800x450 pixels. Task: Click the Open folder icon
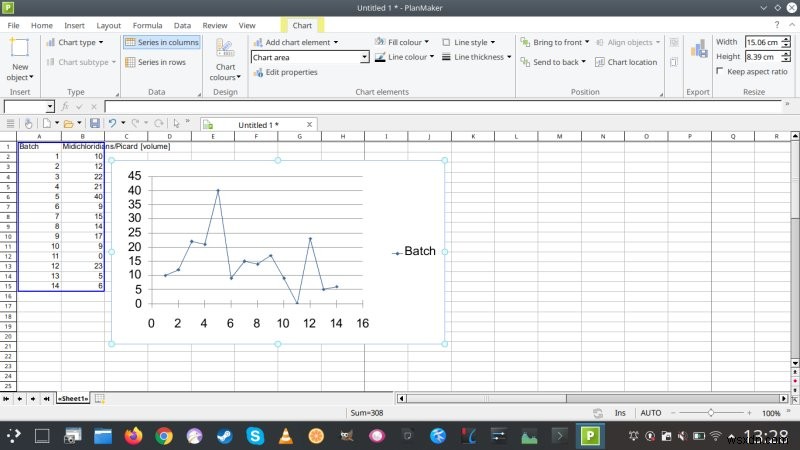coord(68,123)
